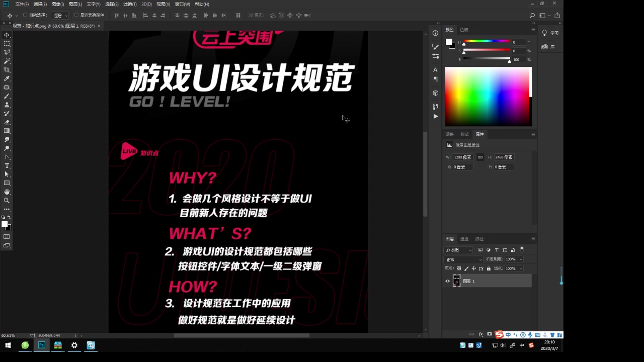The width and height of the screenshot is (644, 362).
Task: Hide 图层 1 with eye icon
Action: 447,281
